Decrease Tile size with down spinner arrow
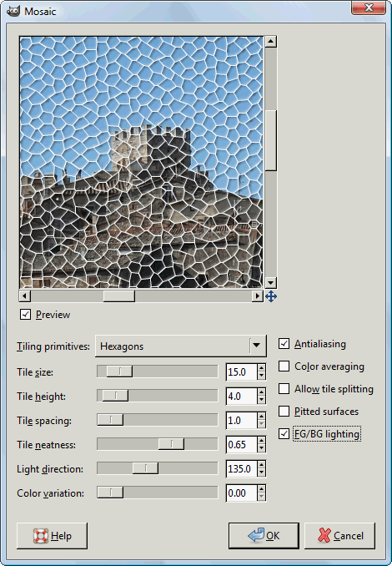 pos(261,376)
